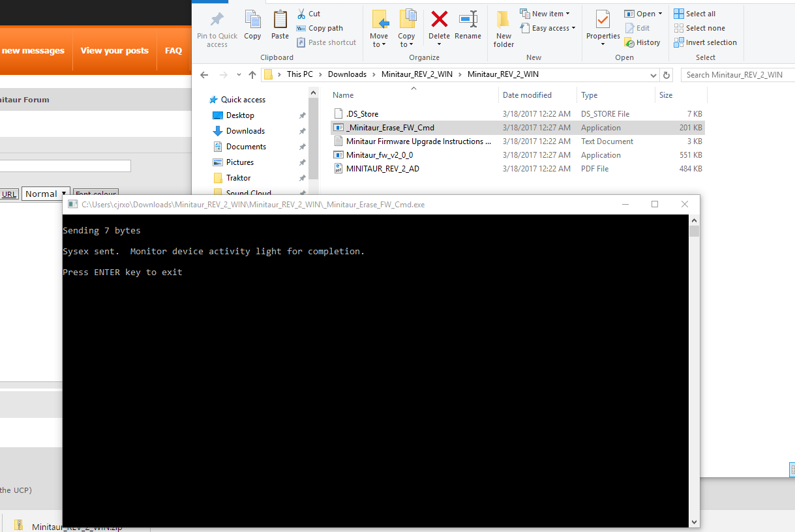Image resolution: width=795 pixels, height=532 pixels.
Task: Click Select all in ribbon
Action: 695,14
